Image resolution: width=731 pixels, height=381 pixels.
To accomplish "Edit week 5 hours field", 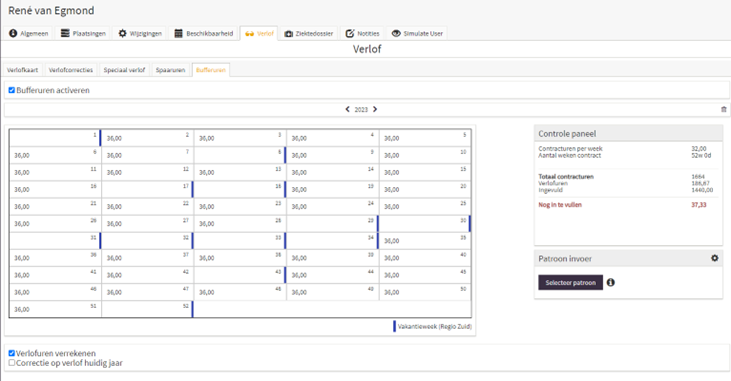I will click(x=425, y=138).
